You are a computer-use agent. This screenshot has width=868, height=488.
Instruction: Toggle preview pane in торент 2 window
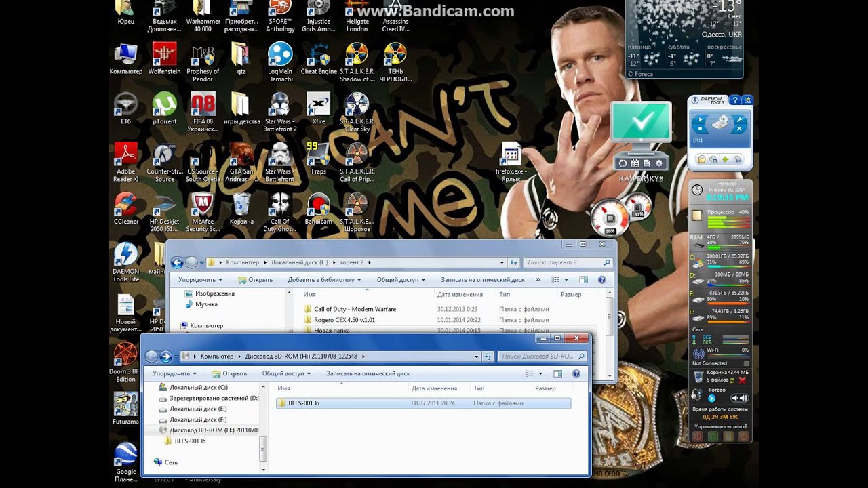583,279
